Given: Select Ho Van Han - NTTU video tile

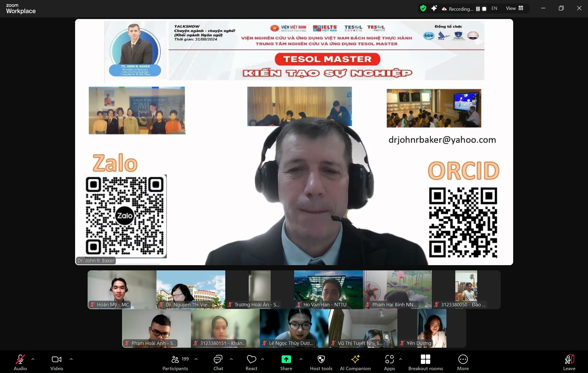Looking at the screenshot, I should click(329, 290).
